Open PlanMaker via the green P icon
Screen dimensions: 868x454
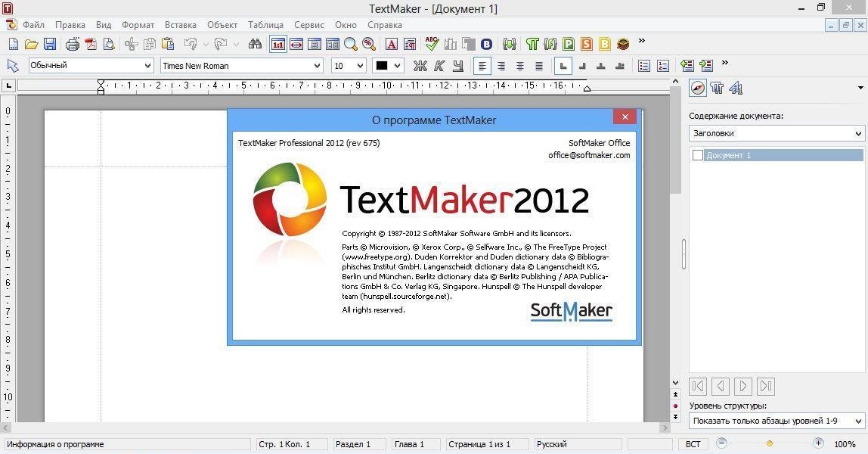coord(569,45)
